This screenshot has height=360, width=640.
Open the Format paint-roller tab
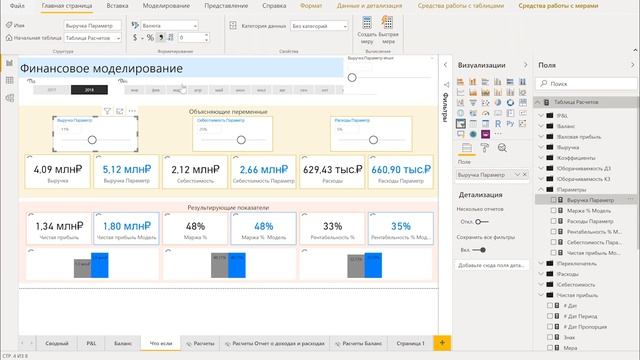(x=484, y=148)
